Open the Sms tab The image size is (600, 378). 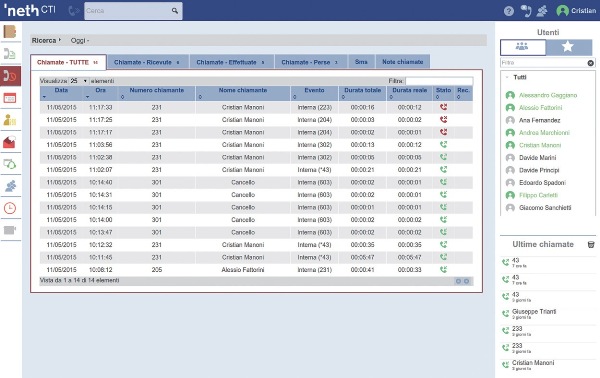[x=361, y=62]
